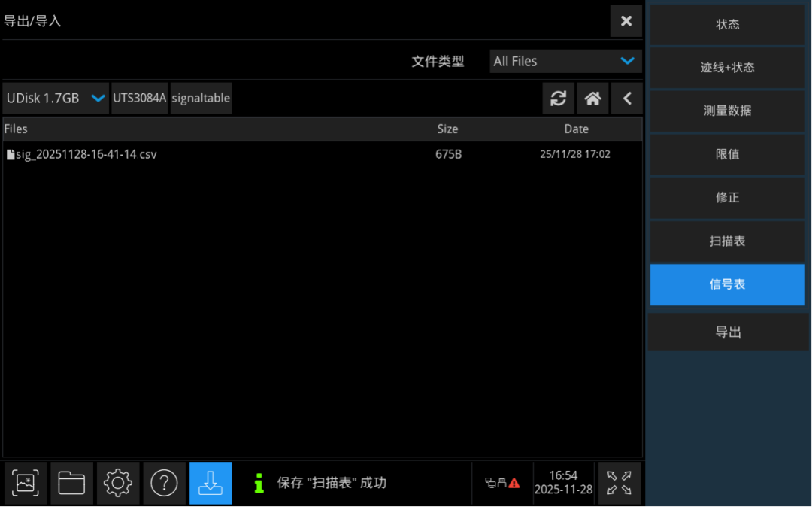Refresh the file list
812x507 pixels.
pos(558,98)
